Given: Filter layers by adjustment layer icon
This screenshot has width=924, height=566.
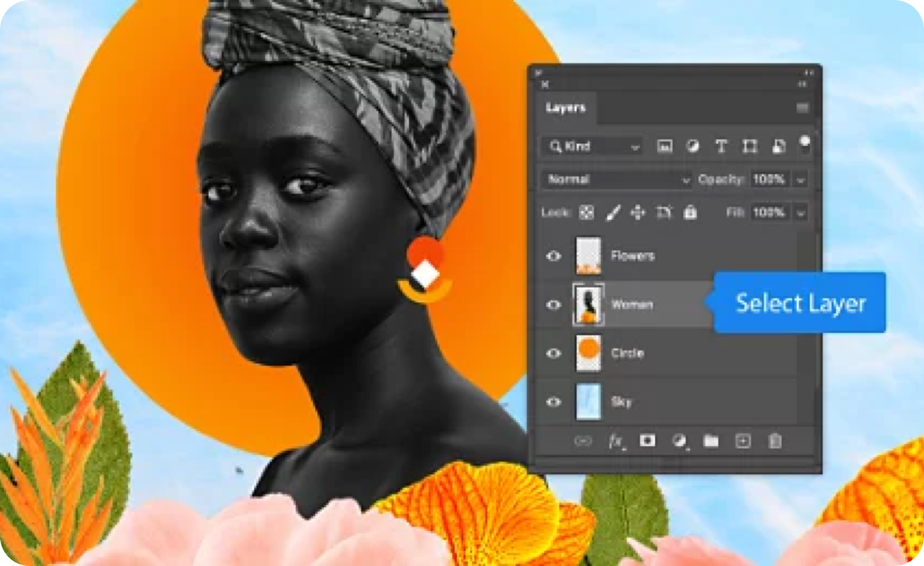Looking at the screenshot, I should (693, 147).
